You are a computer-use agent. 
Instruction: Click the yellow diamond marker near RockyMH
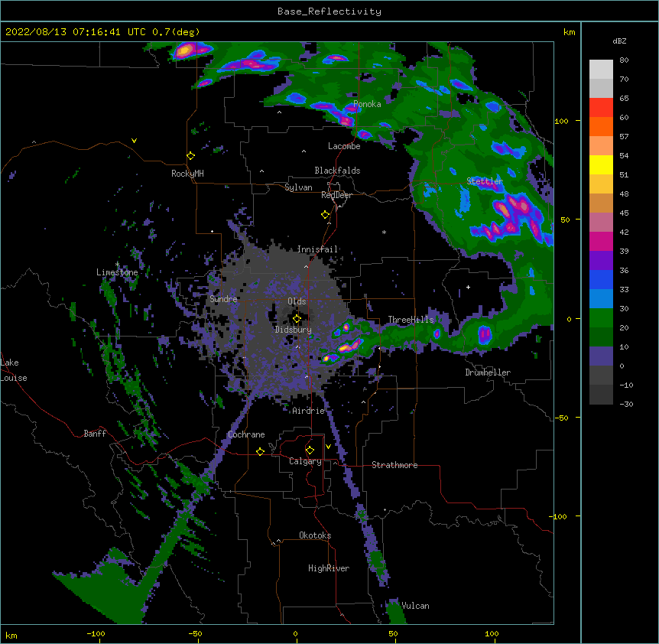[191, 156]
